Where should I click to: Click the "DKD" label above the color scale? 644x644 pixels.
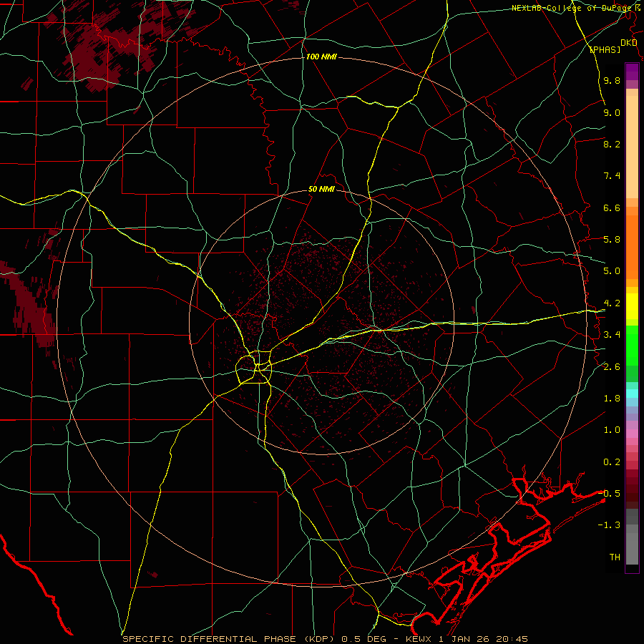pos(628,43)
